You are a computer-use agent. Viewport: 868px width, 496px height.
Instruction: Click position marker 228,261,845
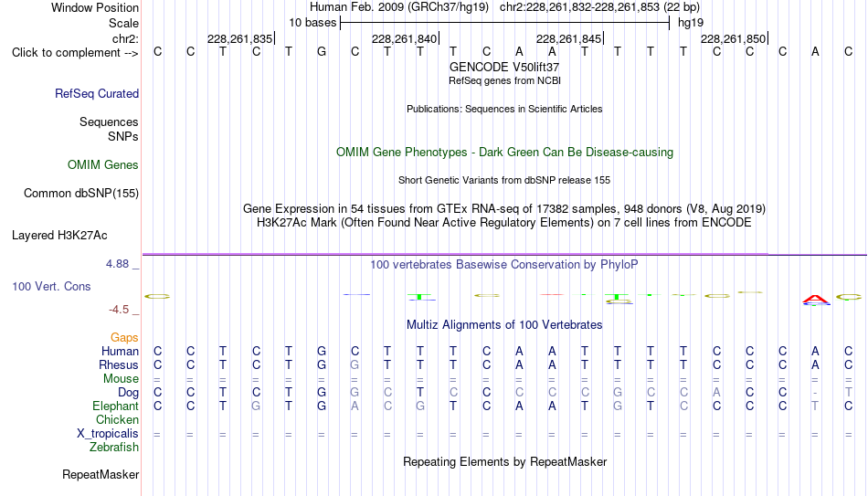click(568, 38)
